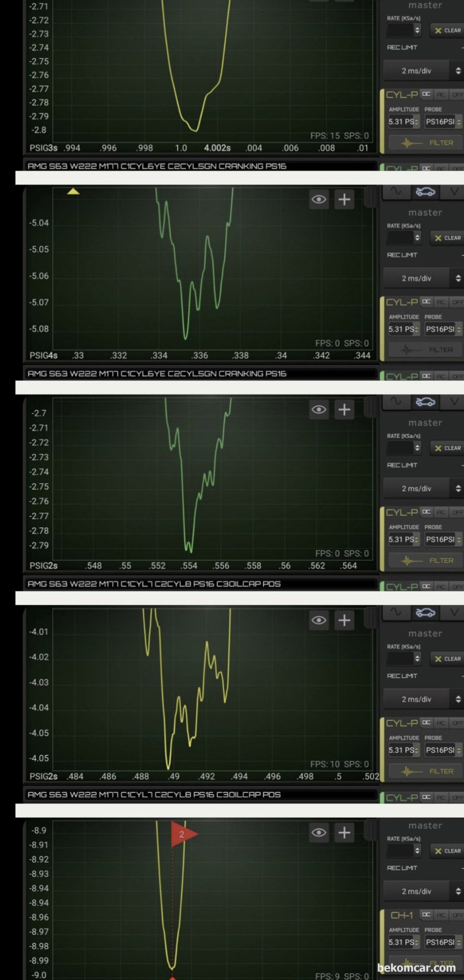This screenshot has height=980, width=464.
Task: Toggle waveform FILTER beside the FPS: 10 graph
Action: [426, 771]
